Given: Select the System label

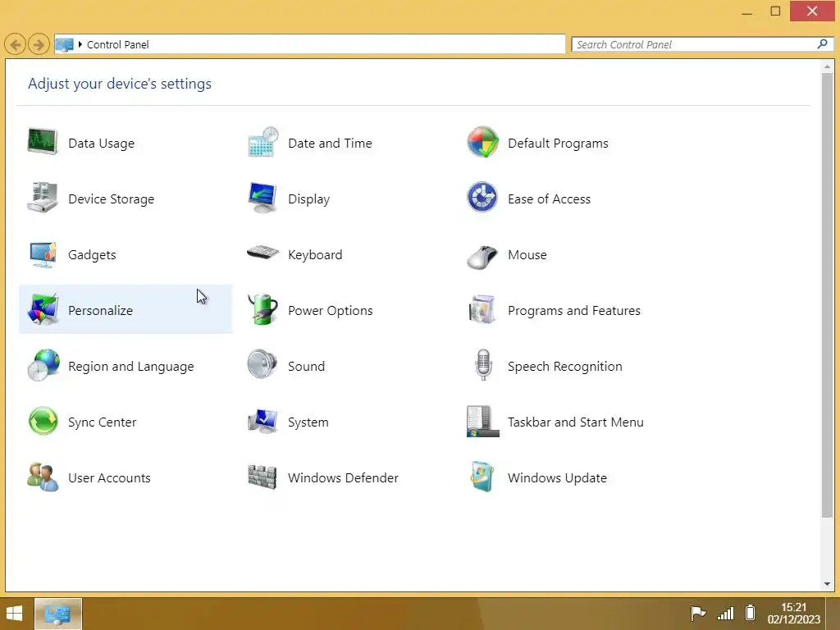Looking at the screenshot, I should click(x=308, y=422).
